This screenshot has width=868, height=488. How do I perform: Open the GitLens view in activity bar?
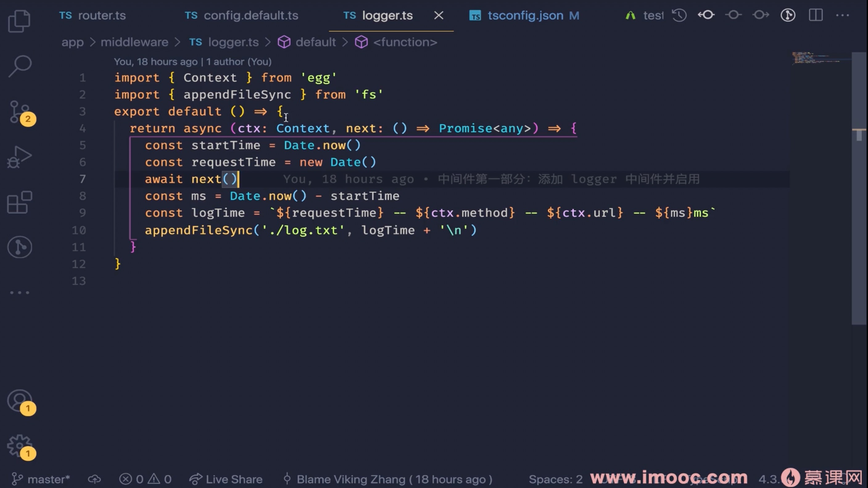[x=20, y=247]
